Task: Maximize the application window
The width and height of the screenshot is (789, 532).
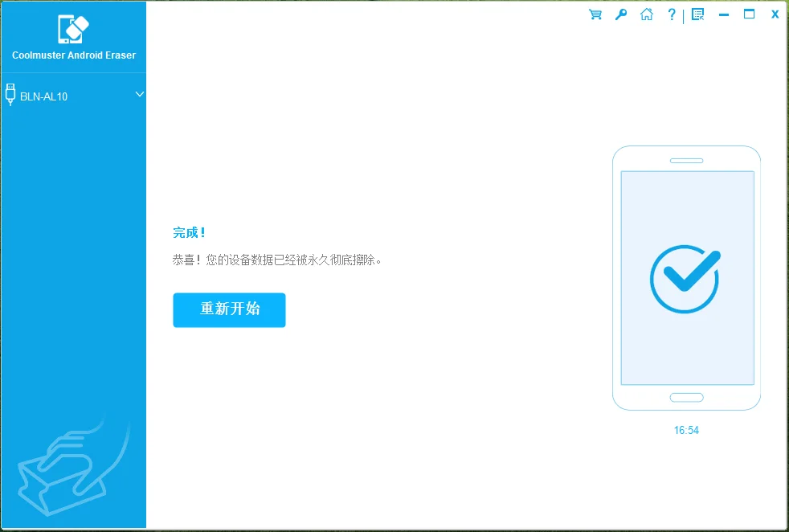Action: [750, 14]
